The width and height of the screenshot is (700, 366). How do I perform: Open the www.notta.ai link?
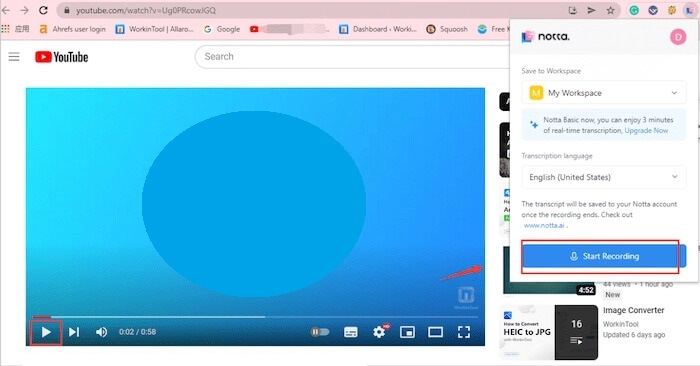tap(544, 225)
